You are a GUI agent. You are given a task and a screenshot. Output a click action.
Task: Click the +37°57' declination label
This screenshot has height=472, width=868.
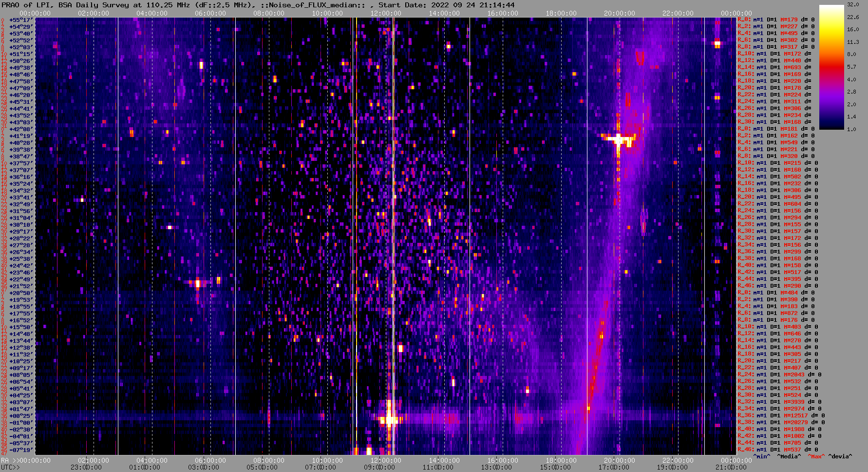coord(20,163)
